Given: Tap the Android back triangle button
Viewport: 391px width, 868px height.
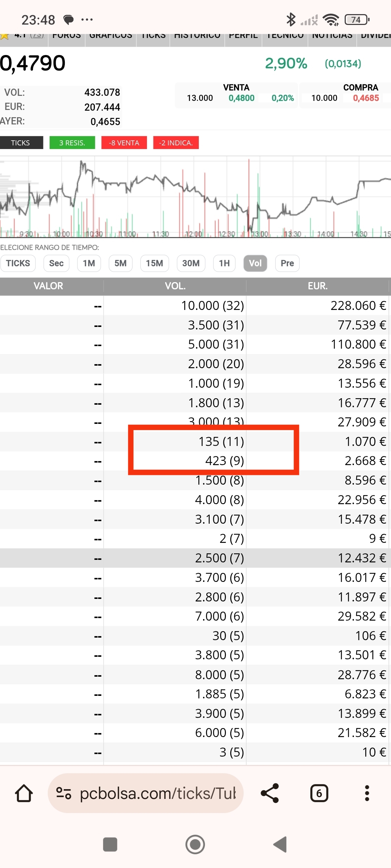Looking at the screenshot, I should pyautogui.click(x=280, y=845).
